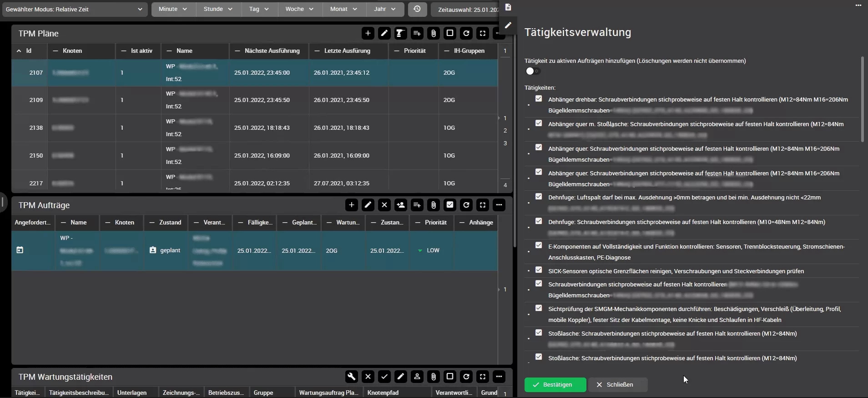Expand TPM Pläne panel to fullscreen
The width and height of the screenshot is (868, 398).
coord(483,33)
